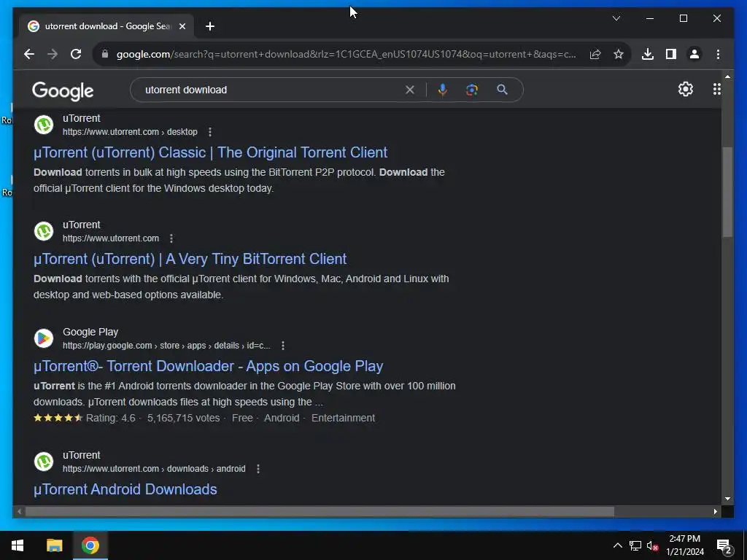Open a new browser tab
This screenshot has height=560, width=747.
tap(210, 26)
